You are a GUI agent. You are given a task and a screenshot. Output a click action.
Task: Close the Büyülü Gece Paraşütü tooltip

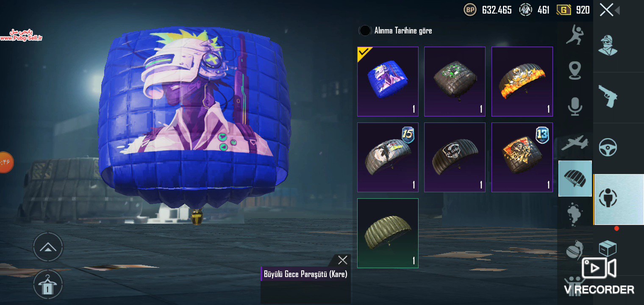point(342,260)
